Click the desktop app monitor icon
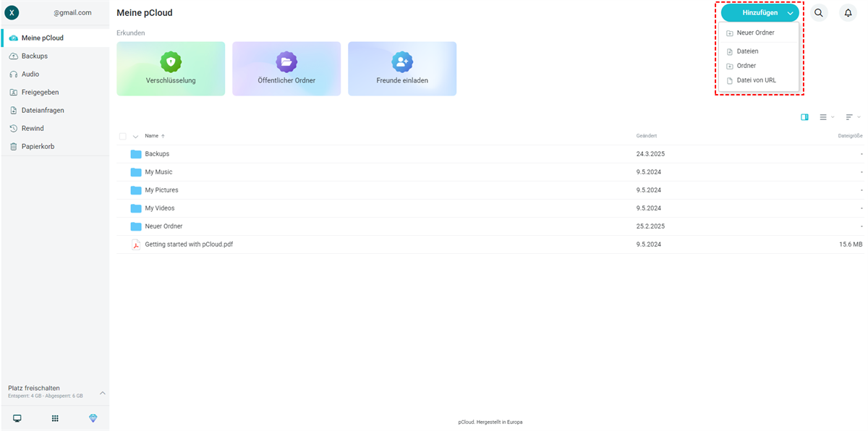This screenshot has height=431, width=868. [x=17, y=418]
